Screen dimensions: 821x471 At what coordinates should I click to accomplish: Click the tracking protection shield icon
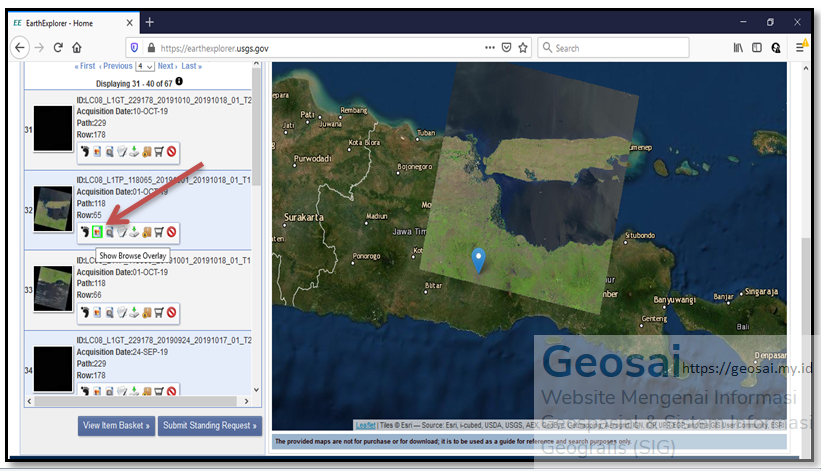135,48
